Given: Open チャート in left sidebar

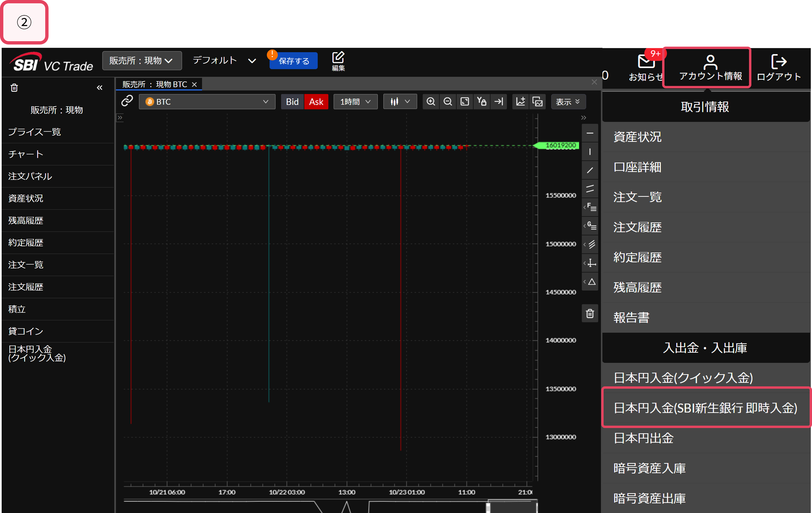Looking at the screenshot, I should [x=58, y=154].
